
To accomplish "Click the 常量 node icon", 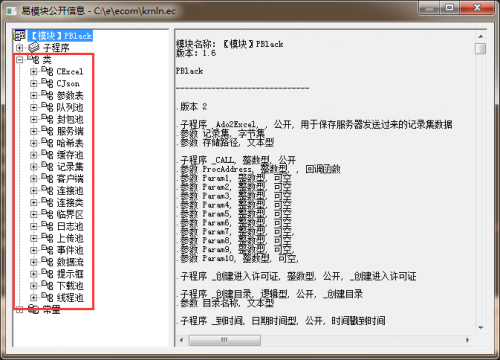I will [33, 310].
